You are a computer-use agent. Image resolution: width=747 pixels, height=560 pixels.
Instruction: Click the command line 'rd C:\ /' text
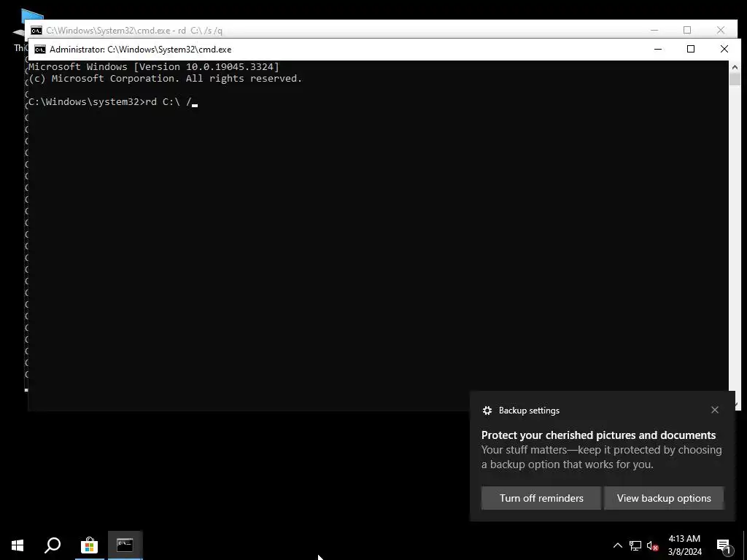pos(168,102)
